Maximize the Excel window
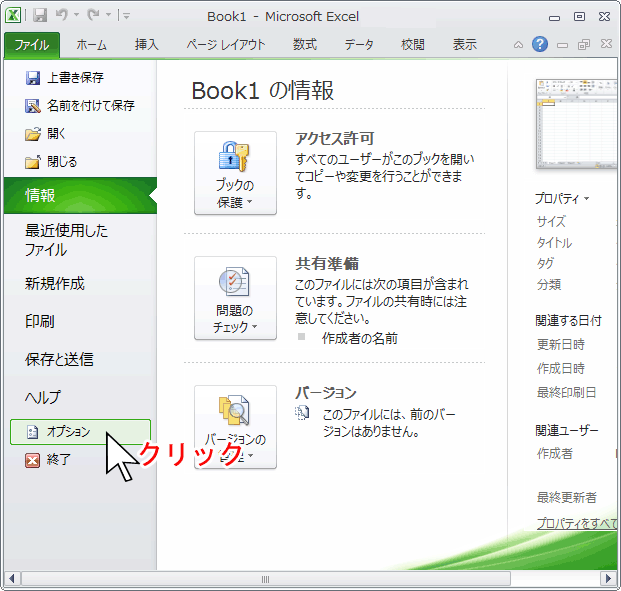This screenshot has width=621, height=591. 579,16
